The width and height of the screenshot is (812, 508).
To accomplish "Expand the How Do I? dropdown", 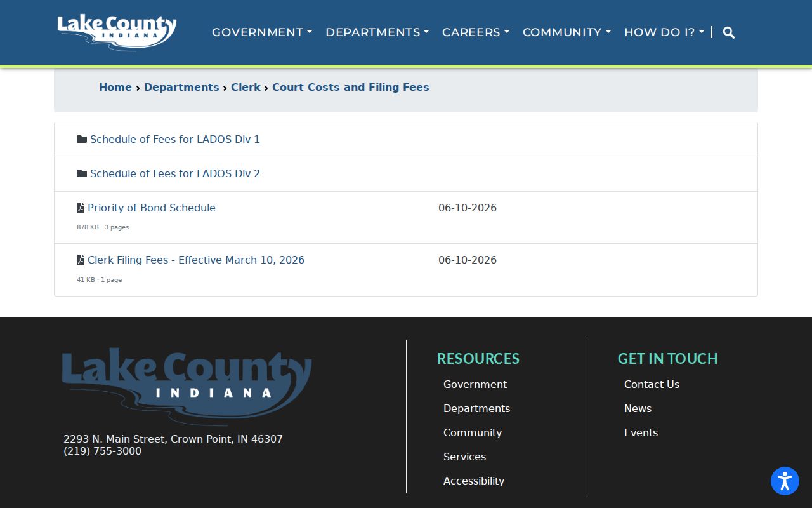I will coord(664,32).
